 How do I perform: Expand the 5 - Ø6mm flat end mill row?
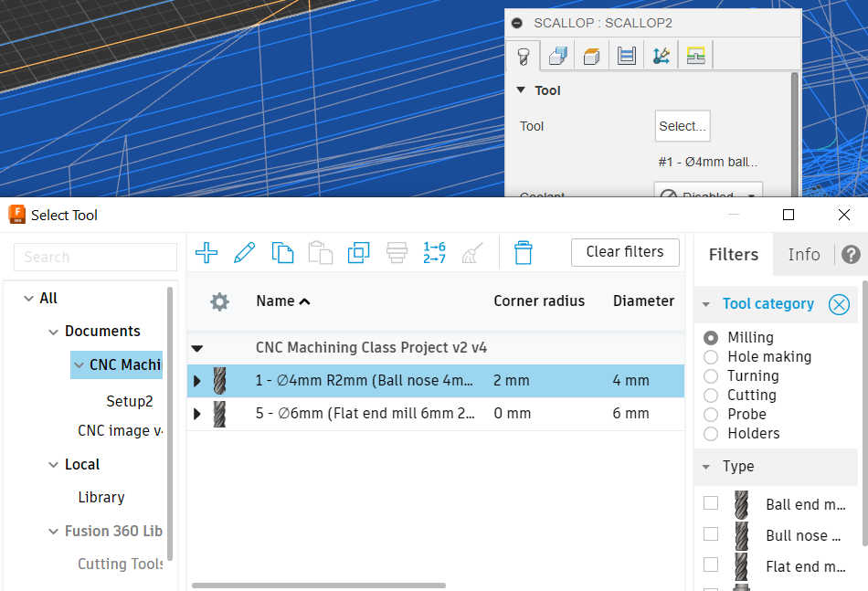pos(197,414)
